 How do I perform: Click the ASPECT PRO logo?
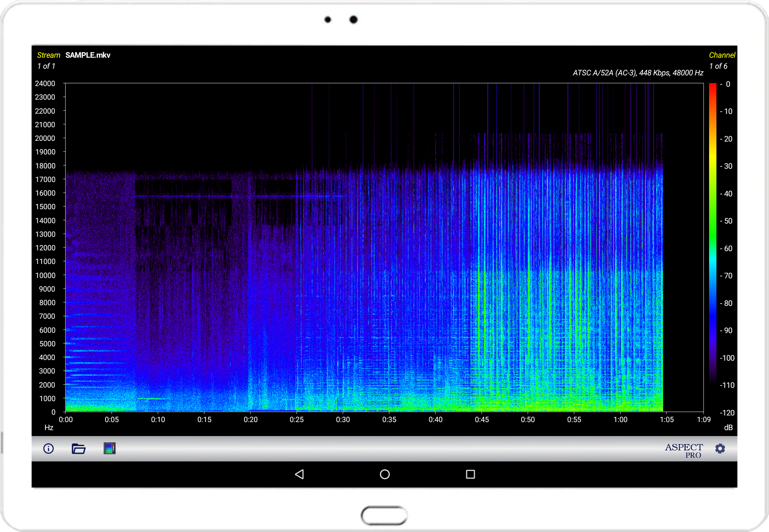pos(684,451)
